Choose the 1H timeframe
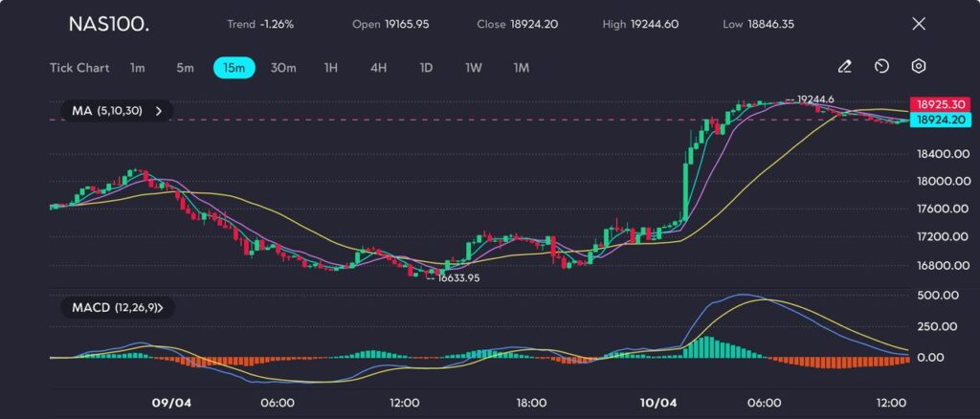980x419 pixels. click(x=331, y=68)
